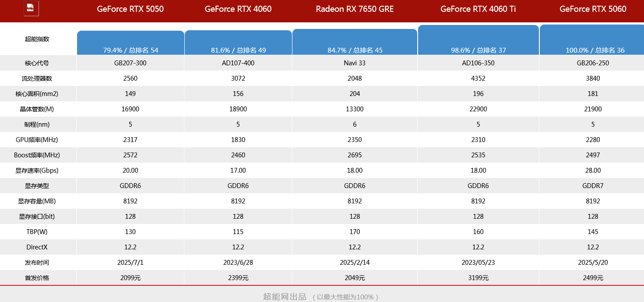644x302 pixels.
Task: Select the Radeon RX 7650 GRE header
Action: [x=355, y=9]
